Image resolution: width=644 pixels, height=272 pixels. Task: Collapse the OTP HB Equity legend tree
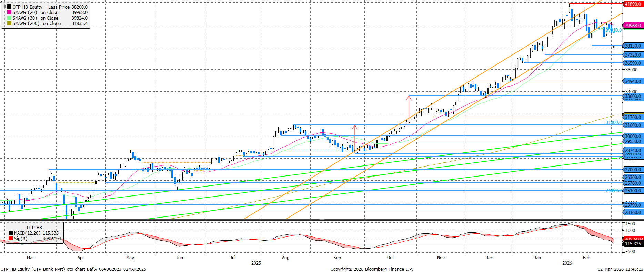coord(5,7)
